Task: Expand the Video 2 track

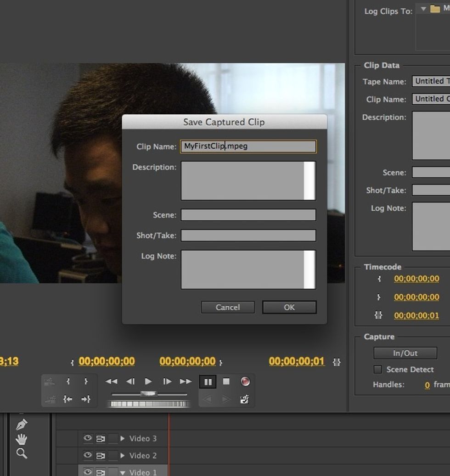Action: 123,456
